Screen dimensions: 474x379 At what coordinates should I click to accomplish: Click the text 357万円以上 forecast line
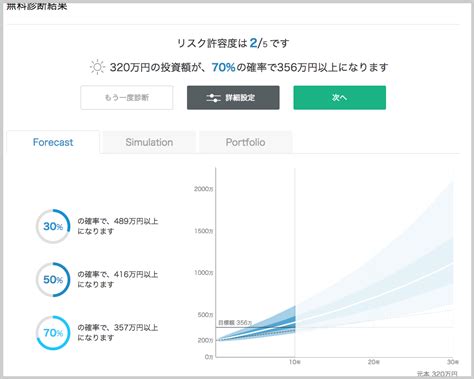118,333
